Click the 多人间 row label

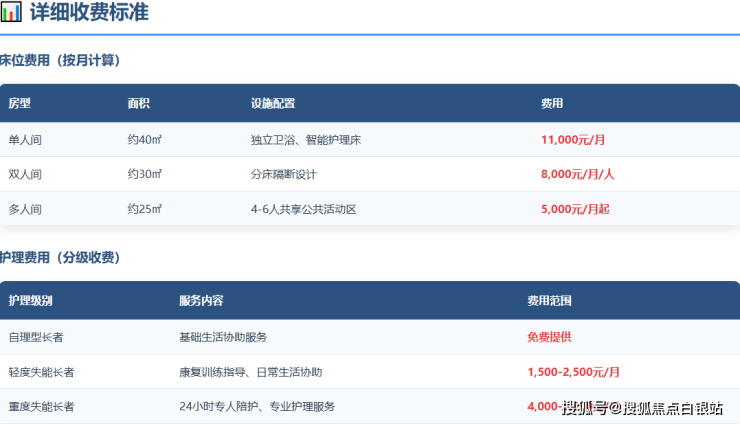25,209
